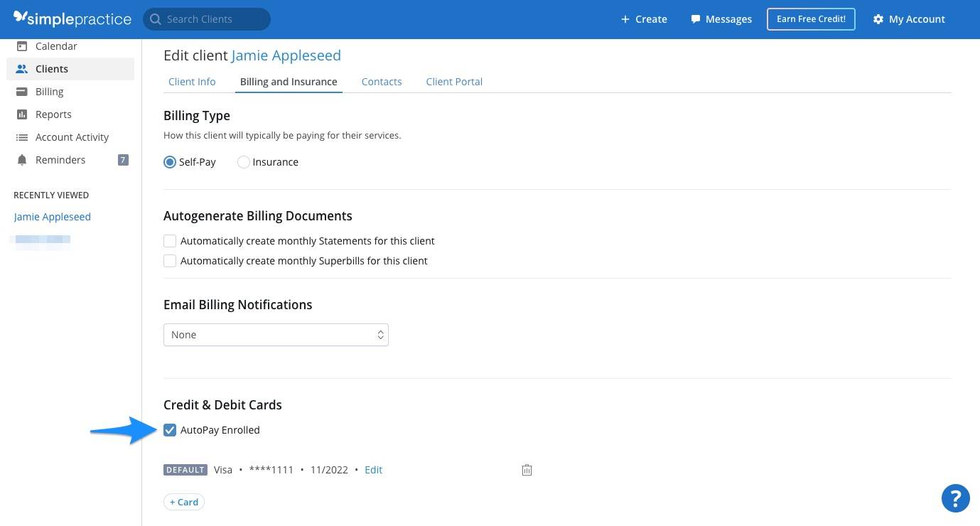The width and height of the screenshot is (980, 526).
Task: Select the Insurance billing type
Action: (244, 161)
